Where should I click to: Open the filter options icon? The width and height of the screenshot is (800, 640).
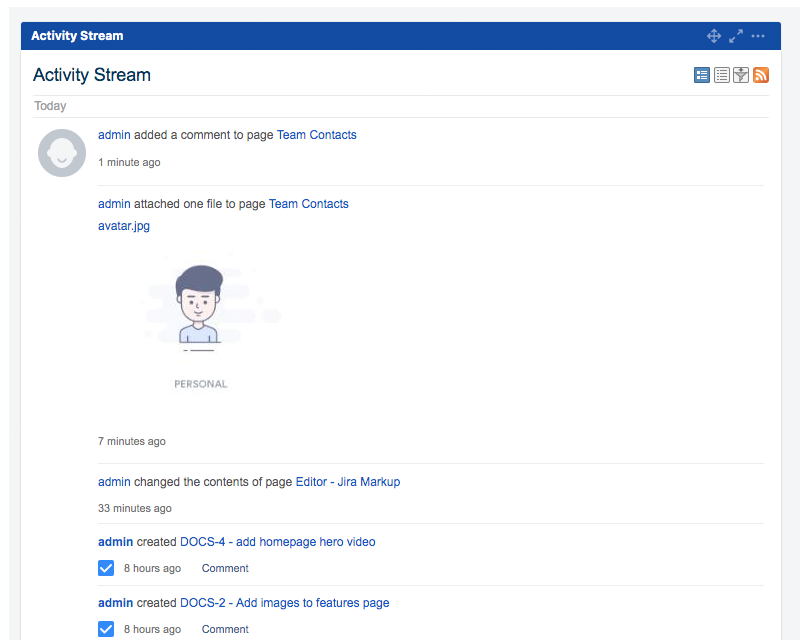(741, 75)
